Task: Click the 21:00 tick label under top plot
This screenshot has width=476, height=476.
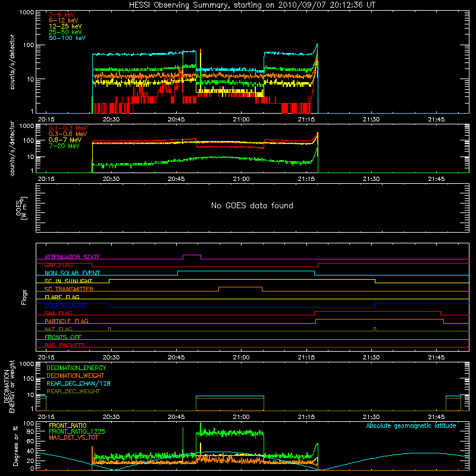Action: tap(241, 120)
